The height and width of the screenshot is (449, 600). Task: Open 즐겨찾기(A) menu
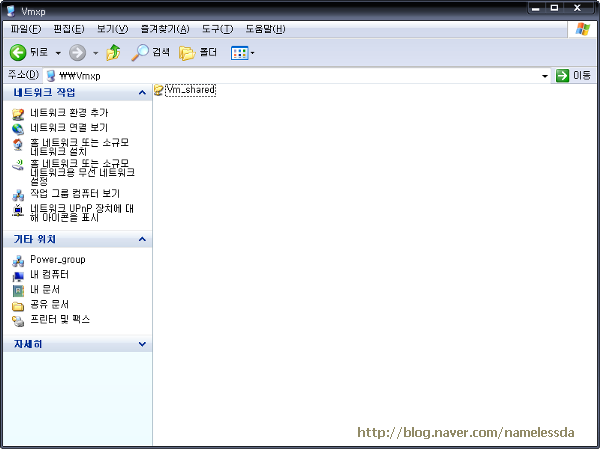click(x=165, y=29)
